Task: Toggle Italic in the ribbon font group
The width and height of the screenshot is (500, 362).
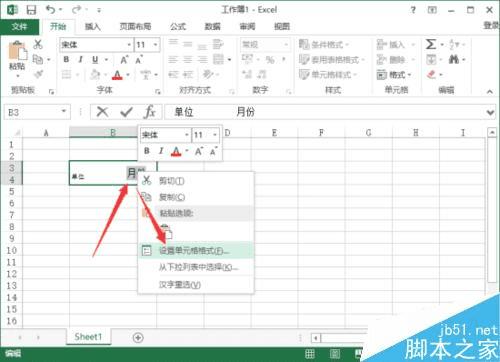Action: tap(80, 59)
